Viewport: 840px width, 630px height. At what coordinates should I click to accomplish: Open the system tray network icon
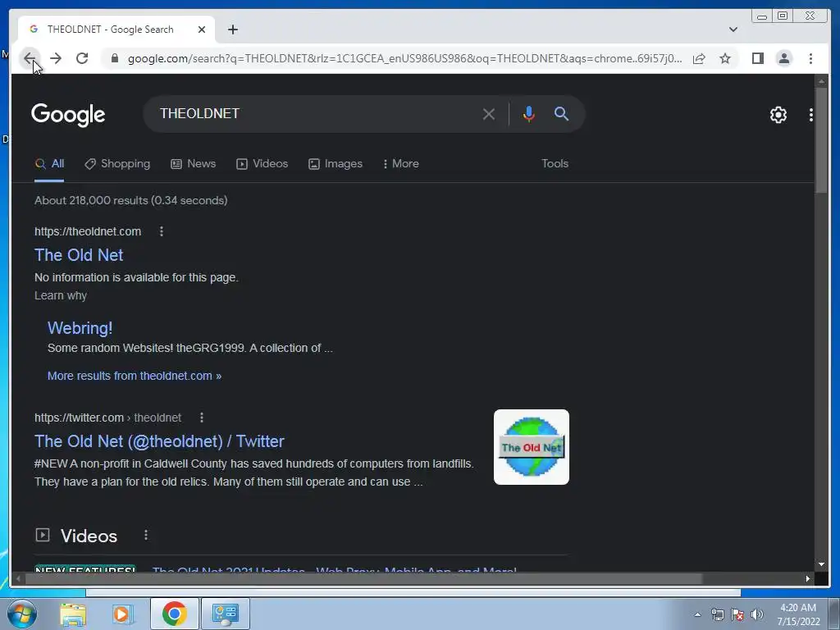click(x=717, y=614)
